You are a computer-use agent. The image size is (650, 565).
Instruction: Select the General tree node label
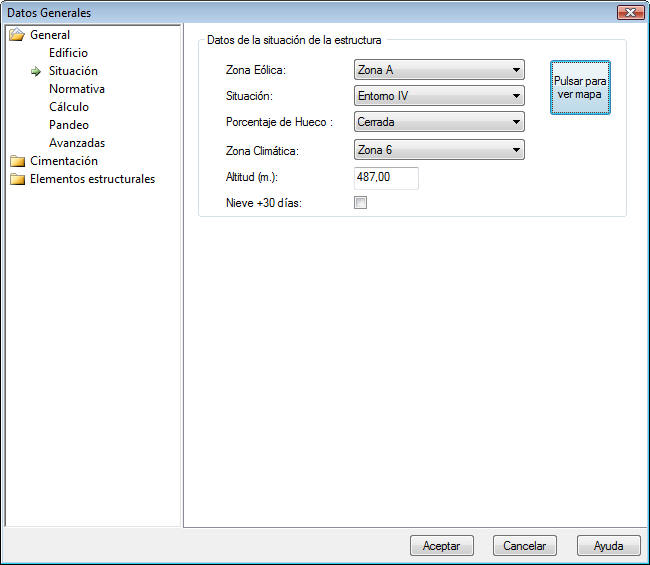50,35
